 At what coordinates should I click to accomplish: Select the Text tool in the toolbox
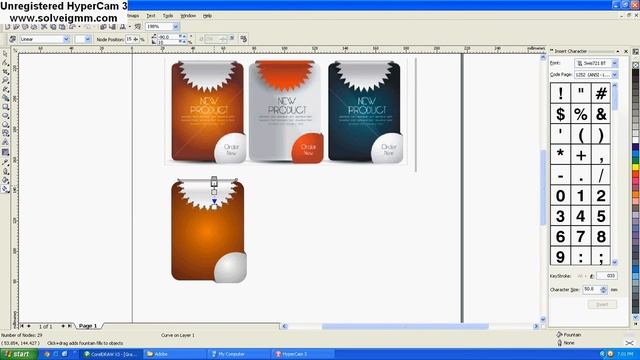(5, 142)
